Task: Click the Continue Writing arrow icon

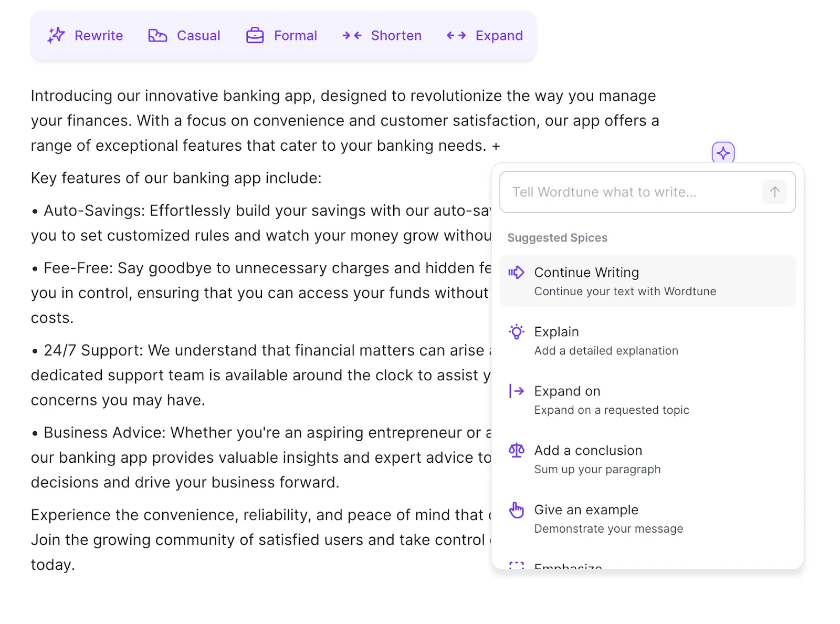Action: click(516, 272)
